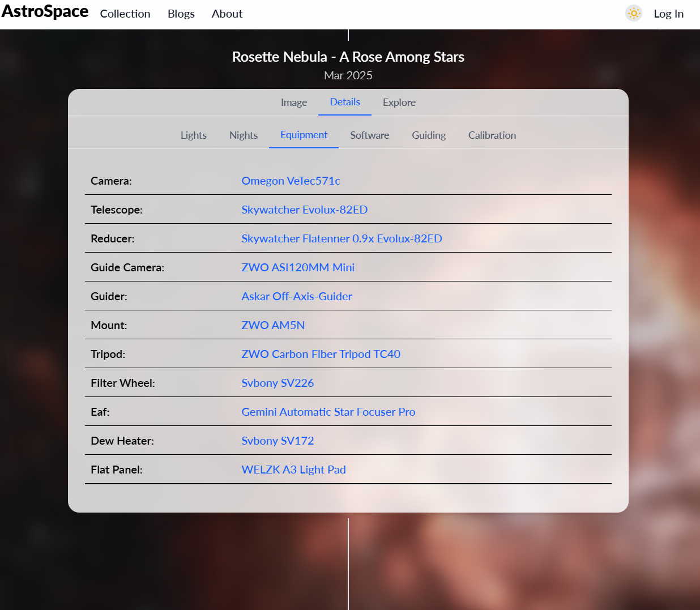Open the About page

(x=227, y=14)
